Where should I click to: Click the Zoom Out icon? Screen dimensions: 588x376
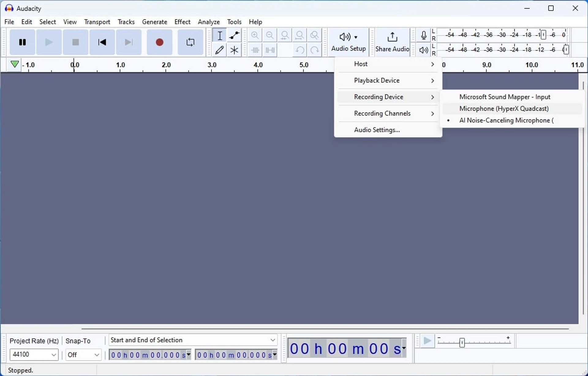[270, 35]
